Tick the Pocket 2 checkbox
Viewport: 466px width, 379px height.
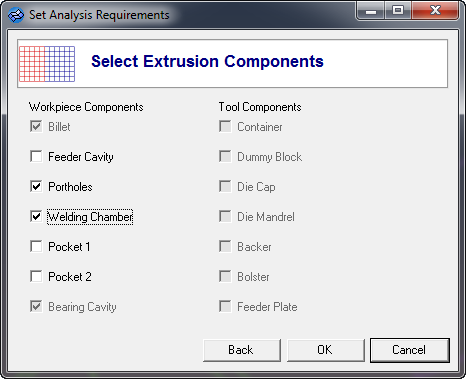(x=36, y=276)
